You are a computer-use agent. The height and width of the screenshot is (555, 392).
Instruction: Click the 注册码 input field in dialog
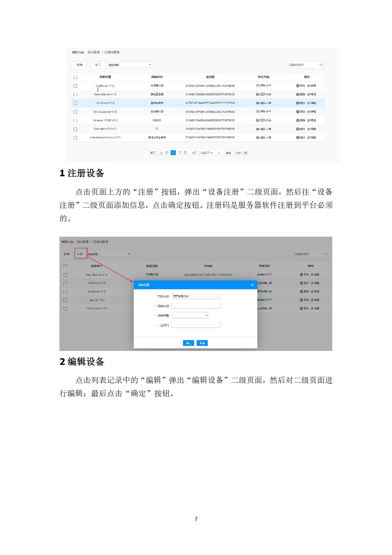pos(196,325)
